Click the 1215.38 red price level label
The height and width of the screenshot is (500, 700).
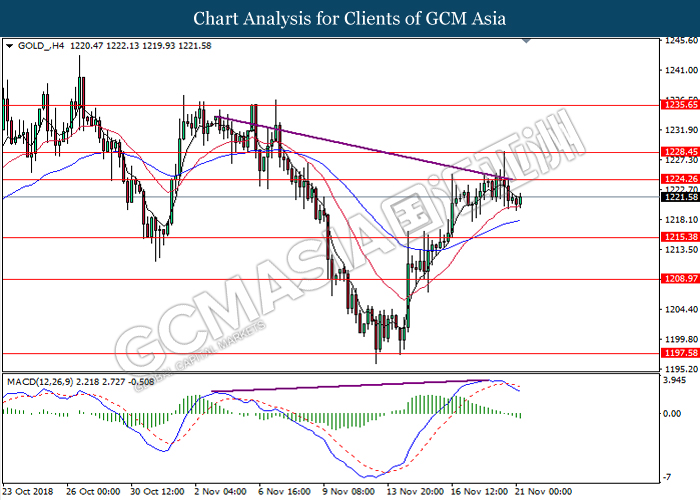(x=681, y=237)
